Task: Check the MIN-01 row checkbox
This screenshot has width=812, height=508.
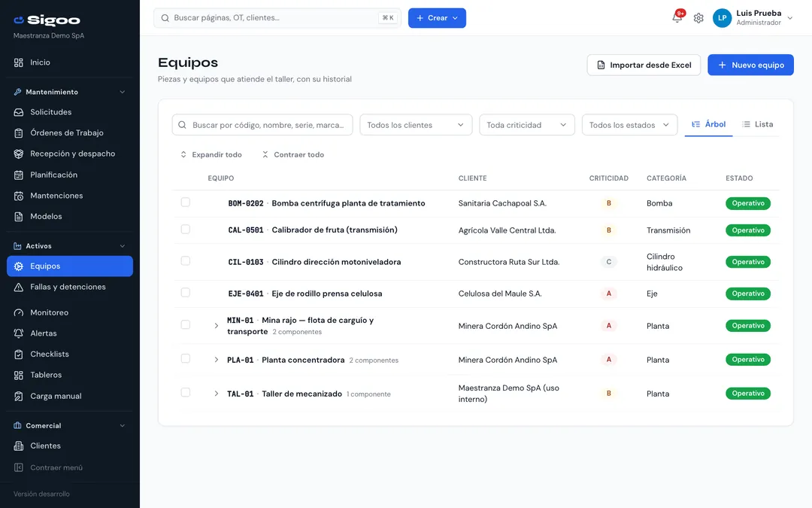Action: click(x=186, y=325)
